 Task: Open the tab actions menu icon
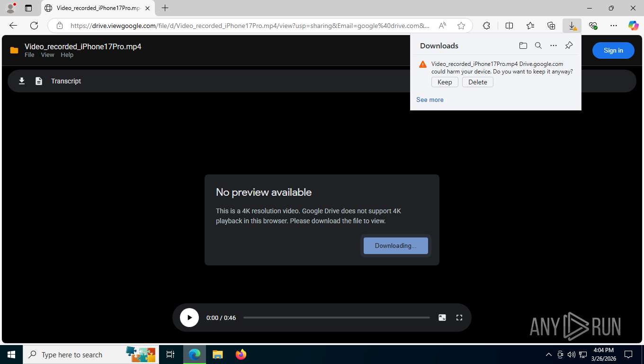tap(28, 8)
